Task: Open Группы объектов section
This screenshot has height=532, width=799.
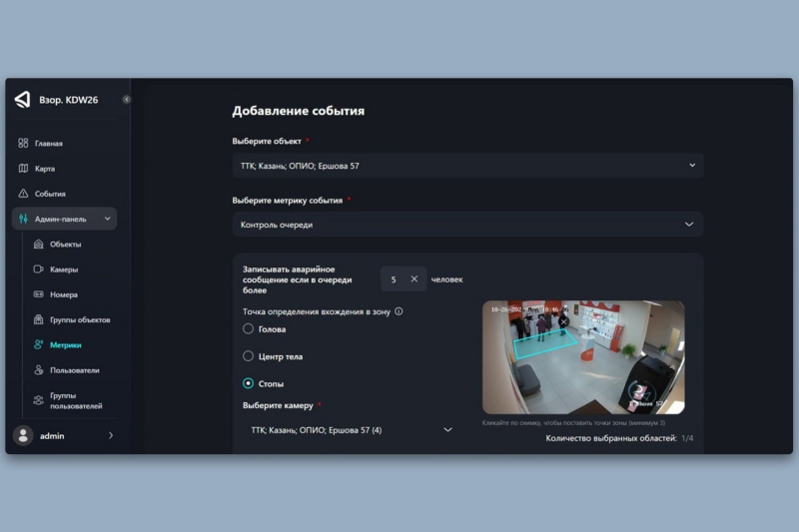Action: pos(80,319)
